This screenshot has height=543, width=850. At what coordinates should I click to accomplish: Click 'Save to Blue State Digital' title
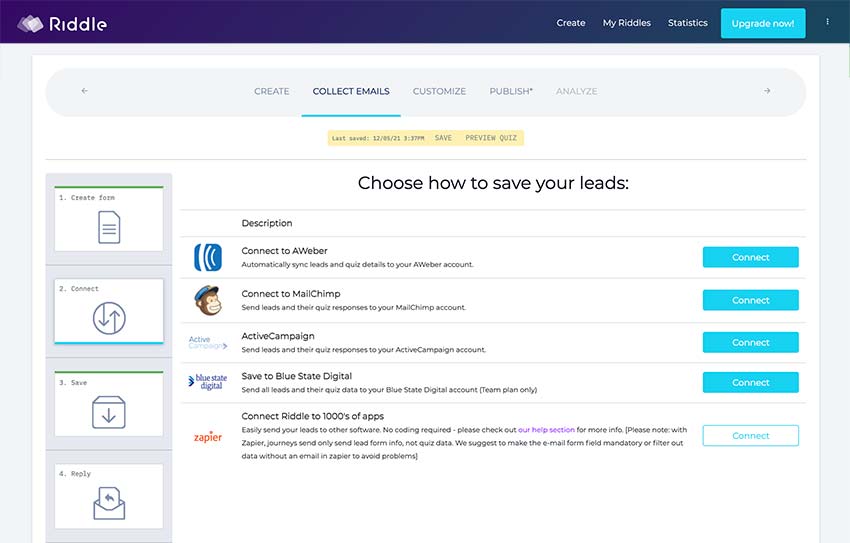click(297, 376)
